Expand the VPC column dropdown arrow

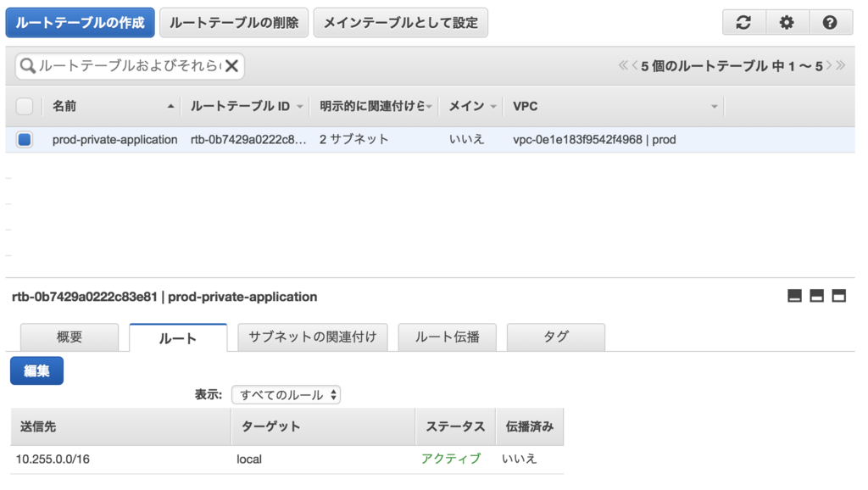(714, 106)
